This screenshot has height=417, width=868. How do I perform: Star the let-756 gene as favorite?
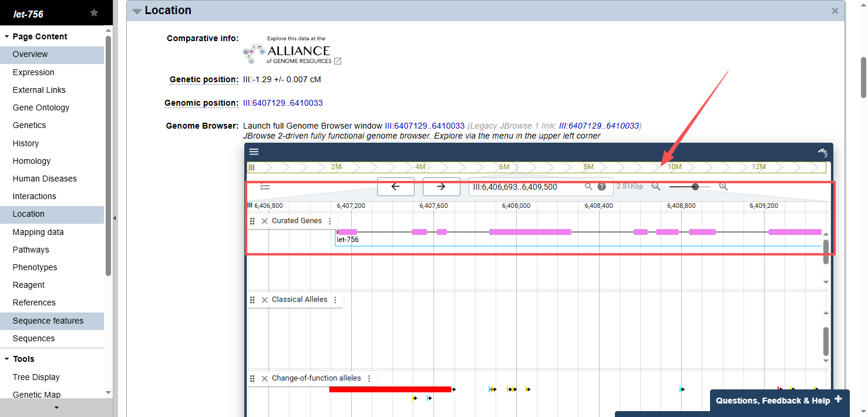click(94, 13)
